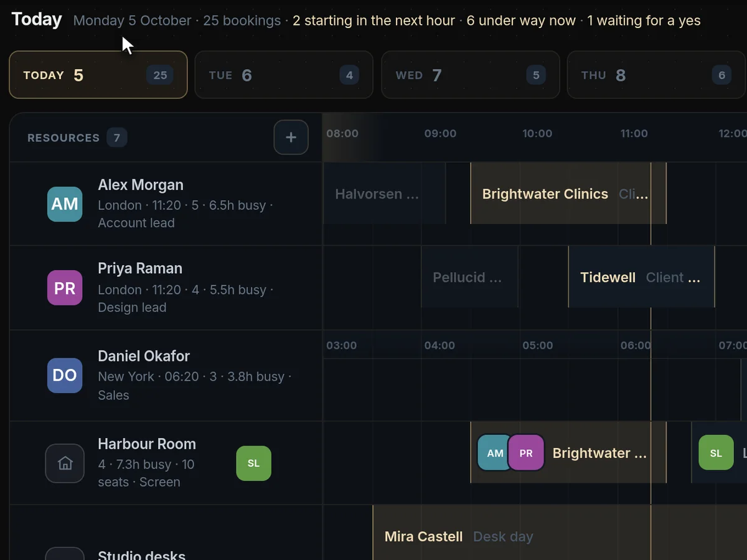Click the SL avatar on the Harbour Room timeline
Viewport: 747px width, 560px height.
[x=716, y=453]
